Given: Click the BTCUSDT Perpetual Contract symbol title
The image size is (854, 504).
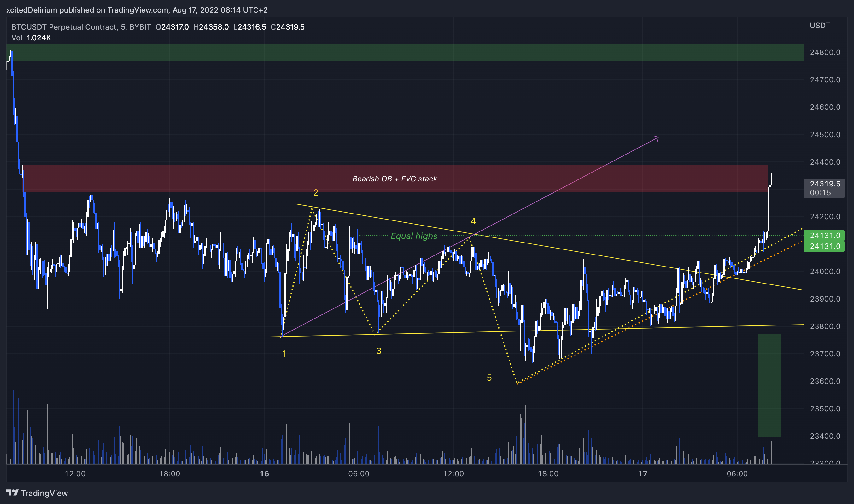Looking at the screenshot, I should pyautogui.click(x=81, y=27).
